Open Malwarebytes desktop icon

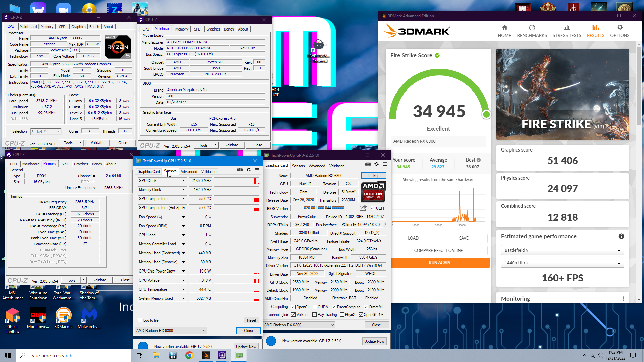(89, 318)
